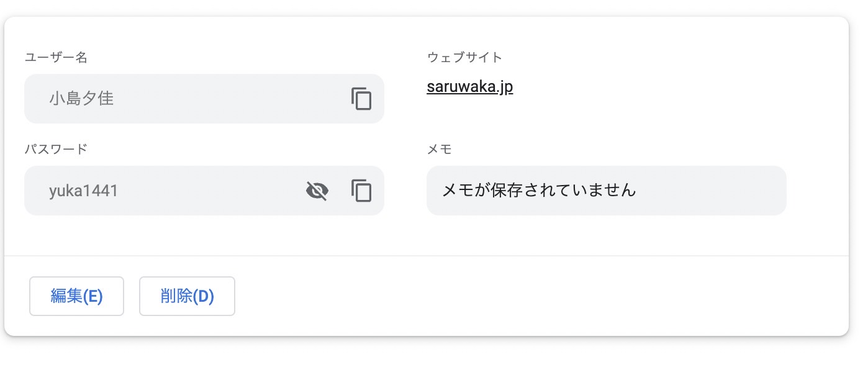Click the divider line above the buttons

coord(427,255)
